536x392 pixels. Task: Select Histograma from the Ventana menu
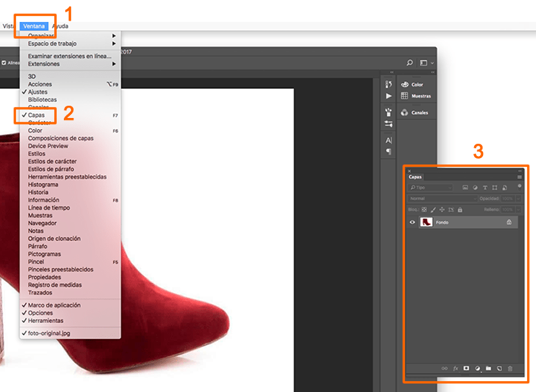click(x=43, y=184)
